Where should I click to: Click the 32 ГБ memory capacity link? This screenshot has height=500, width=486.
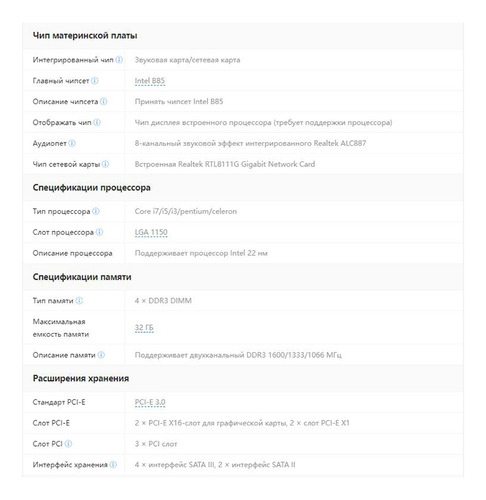click(144, 328)
